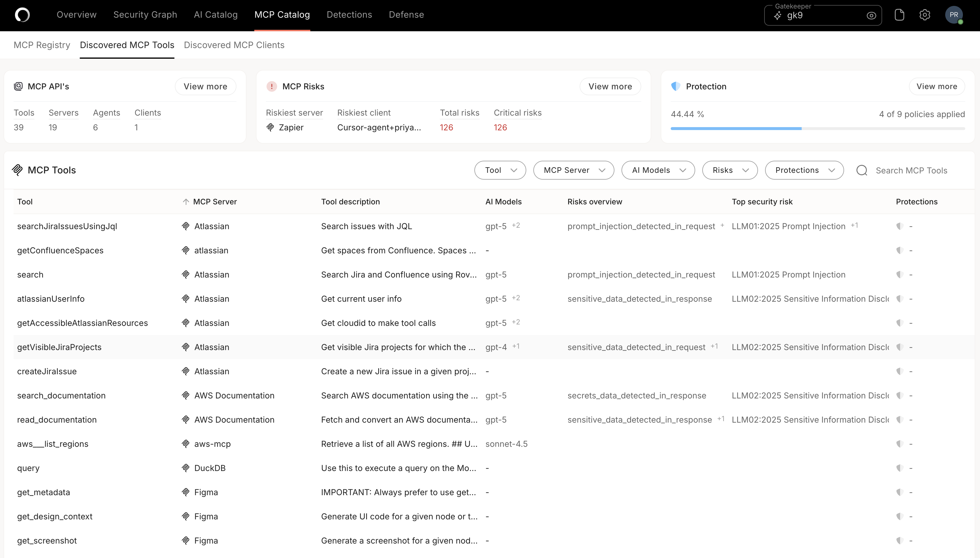Toggle Gatekeeper eye visibility icon

pos(871,16)
